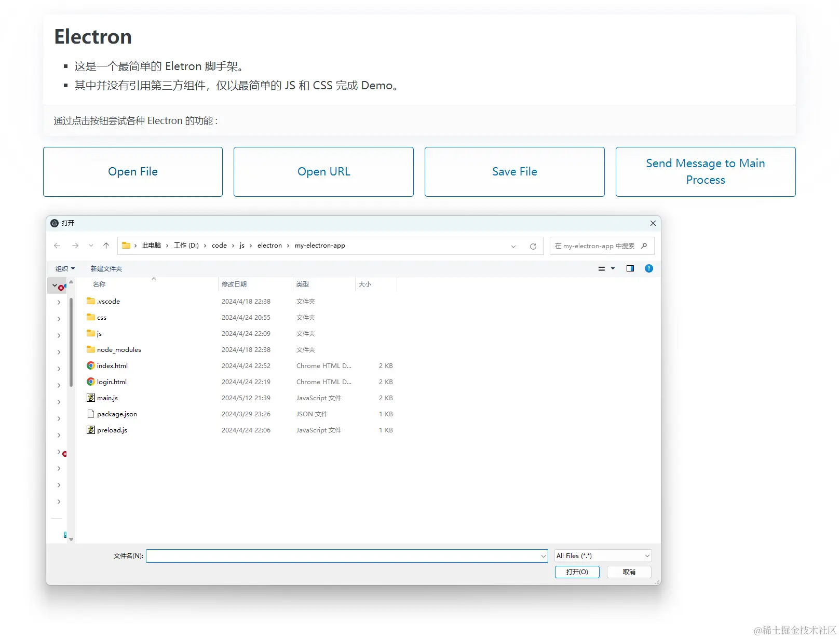Select the css folder icon

[91, 317]
